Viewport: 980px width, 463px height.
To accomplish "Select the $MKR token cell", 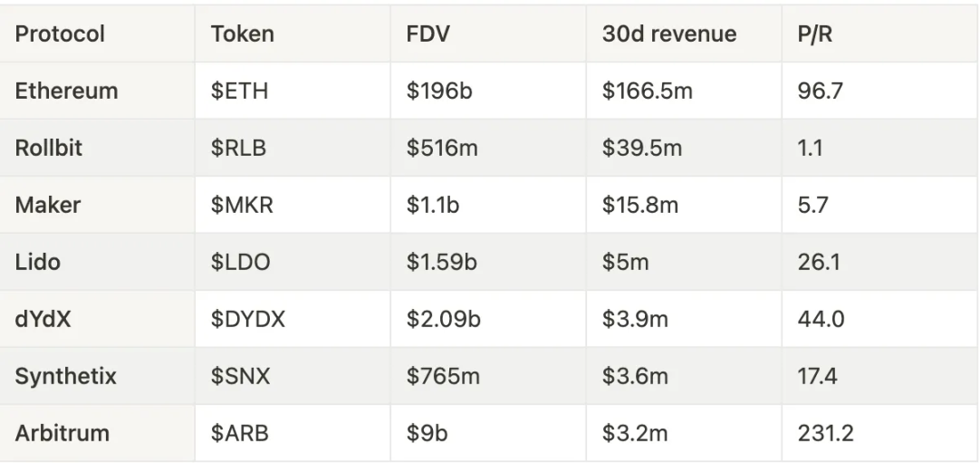I will pyautogui.click(x=293, y=205).
